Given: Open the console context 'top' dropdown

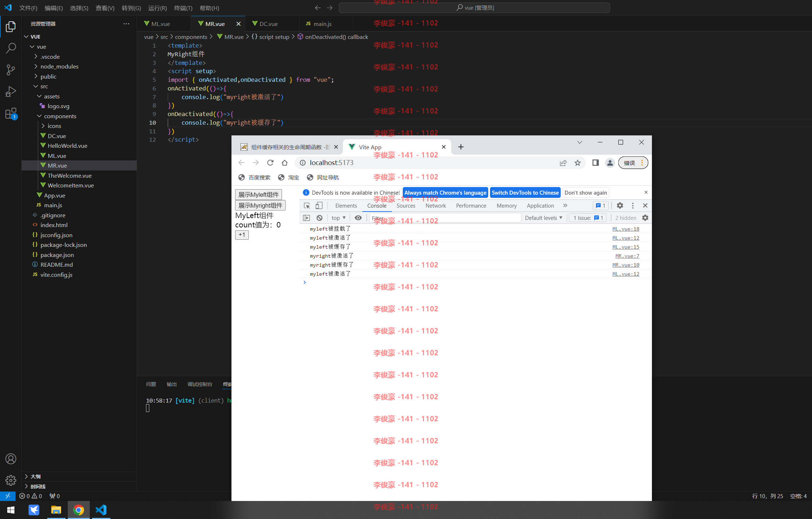Looking at the screenshot, I should coord(339,218).
